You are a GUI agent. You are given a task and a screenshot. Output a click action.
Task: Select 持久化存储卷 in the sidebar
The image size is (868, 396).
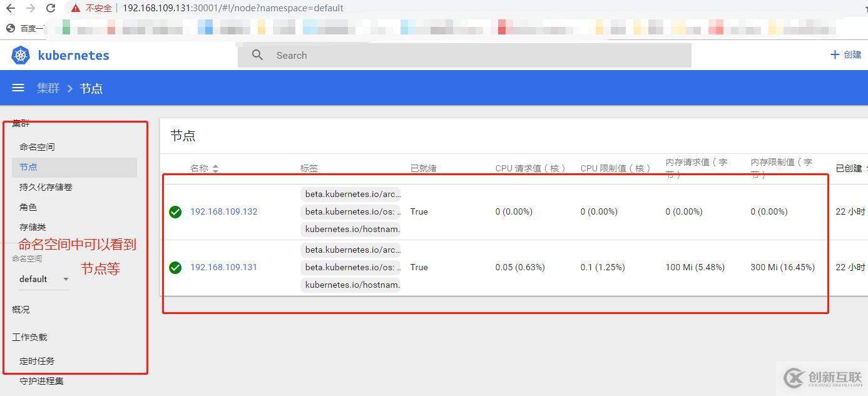46,187
